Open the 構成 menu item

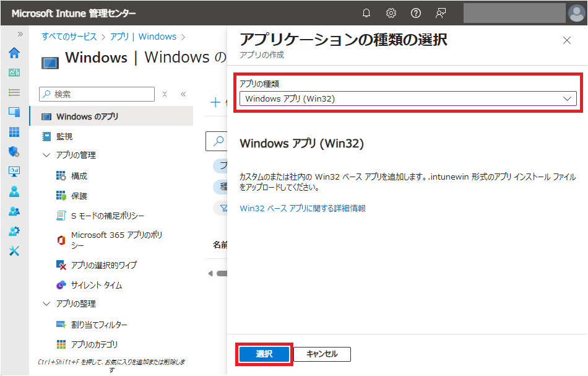point(79,176)
